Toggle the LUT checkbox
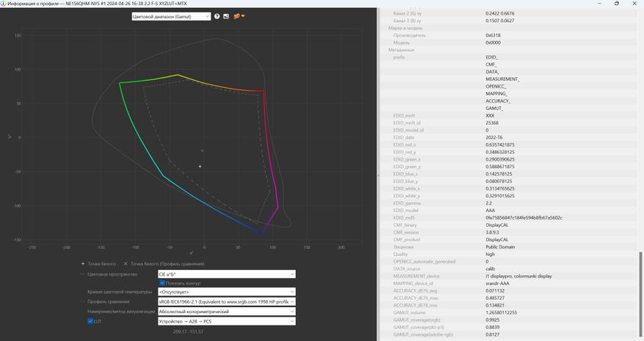The height and width of the screenshot is (341, 644). [90, 321]
